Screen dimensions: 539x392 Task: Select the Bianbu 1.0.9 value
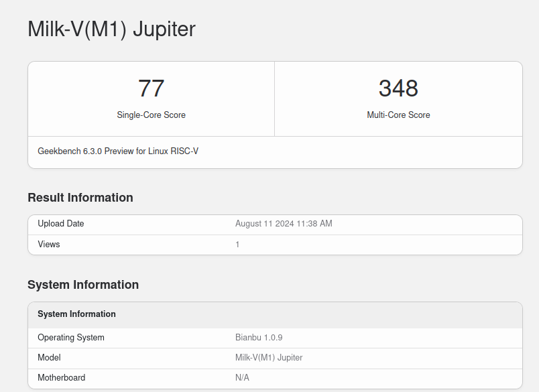tap(259, 337)
